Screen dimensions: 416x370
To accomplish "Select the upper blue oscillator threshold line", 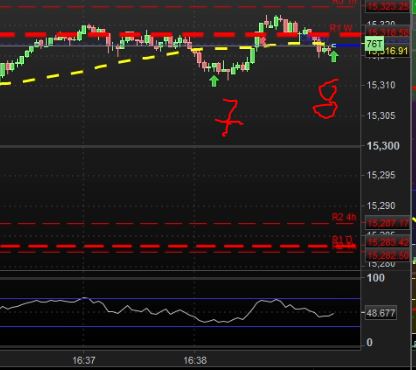I will [180, 299].
